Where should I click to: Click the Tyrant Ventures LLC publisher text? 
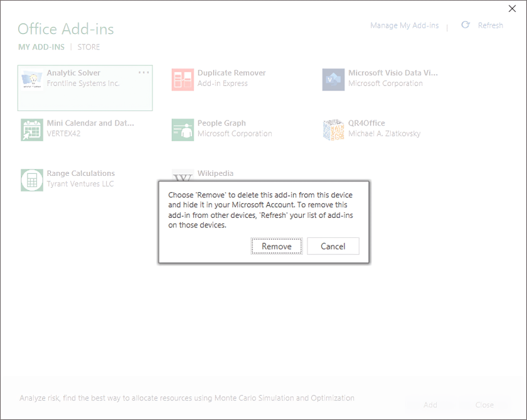tap(80, 183)
